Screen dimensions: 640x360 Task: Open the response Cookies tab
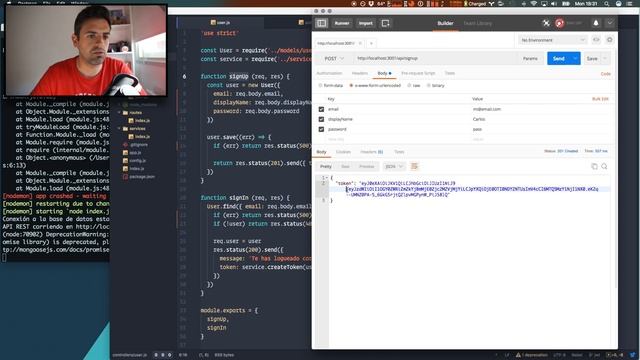(x=343, y=152)
